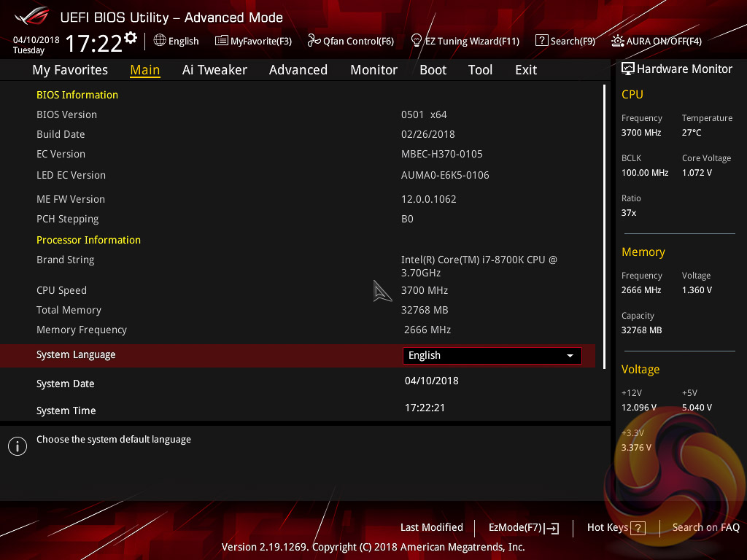Open the My Favorites tab
Image resolution: width=747 pixels, height=560 pixels.
[70, 70]
